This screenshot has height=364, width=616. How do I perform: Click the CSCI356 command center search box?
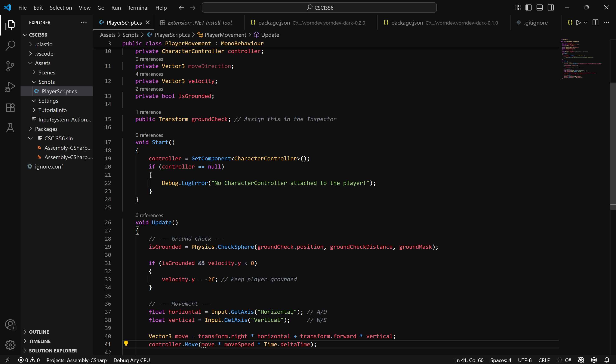coord(319,8)
